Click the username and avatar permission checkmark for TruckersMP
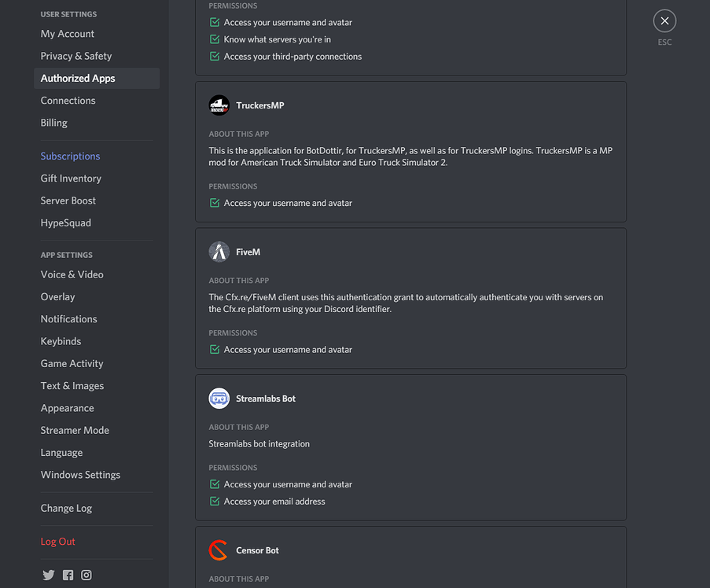This screenshot has width=710, height=588. click(x=214, y=203)
